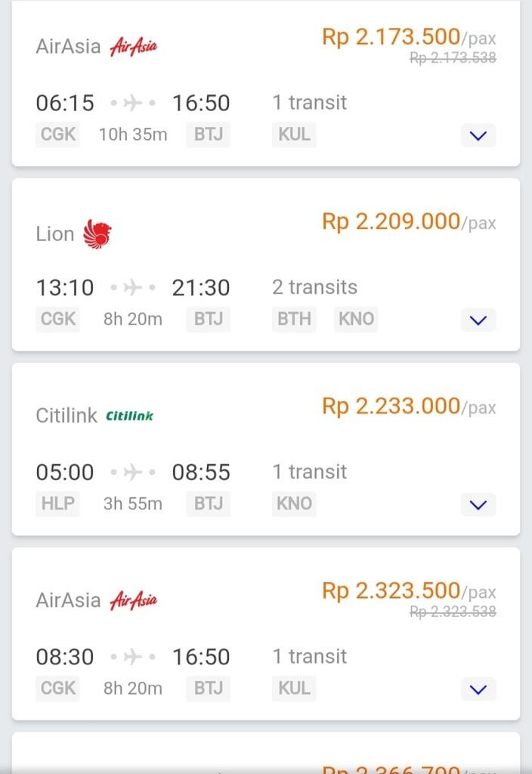Screen dimensions: 532x774
Task: Click the airplane icon on the Lion flight row
Action: [133, 287]
